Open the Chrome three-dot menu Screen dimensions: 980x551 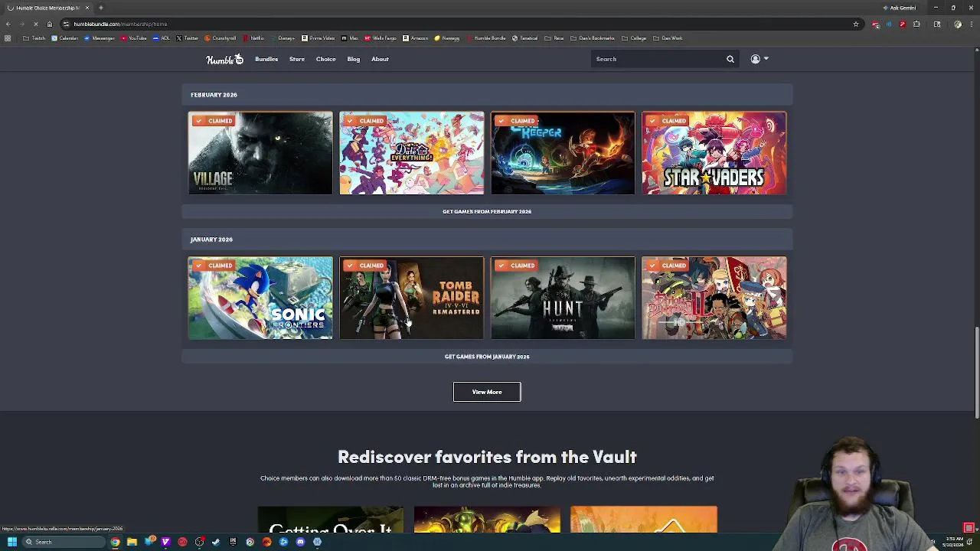click(972, 24)
